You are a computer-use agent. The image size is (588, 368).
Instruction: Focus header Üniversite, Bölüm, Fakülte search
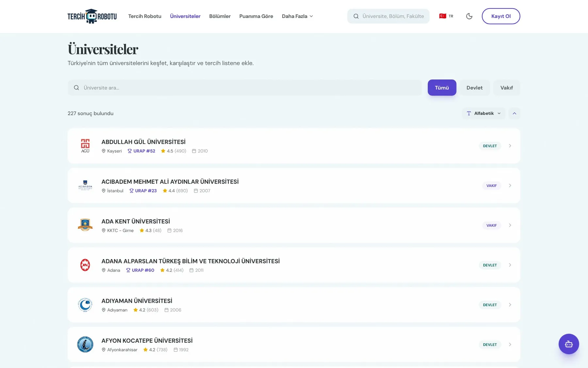click(388, 16)
